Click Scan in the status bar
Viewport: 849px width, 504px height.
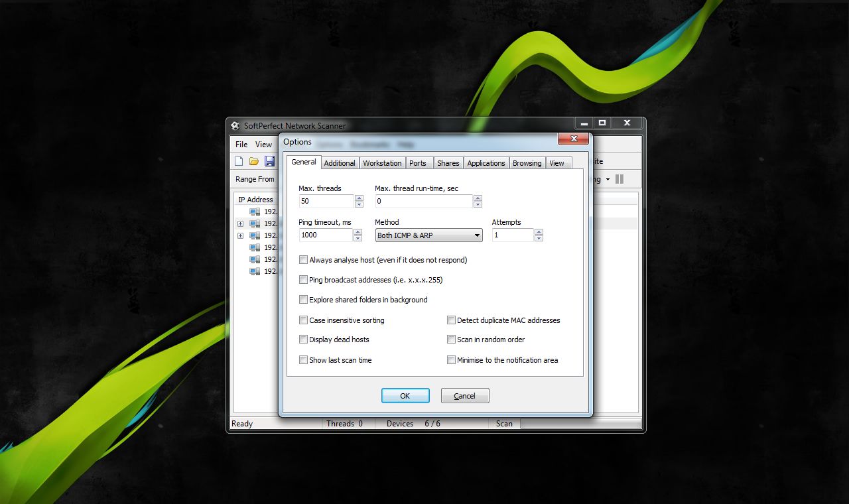tap(504, 424)
